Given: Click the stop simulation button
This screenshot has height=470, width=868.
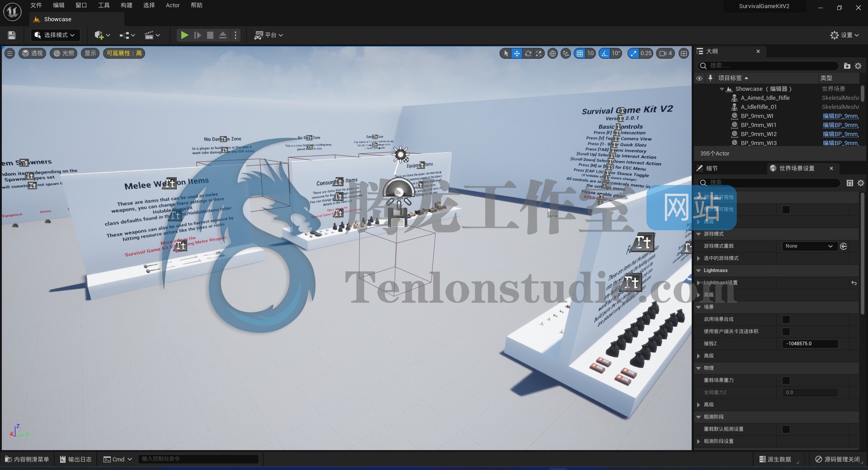Looking at the screenshot, I should 210,35.
